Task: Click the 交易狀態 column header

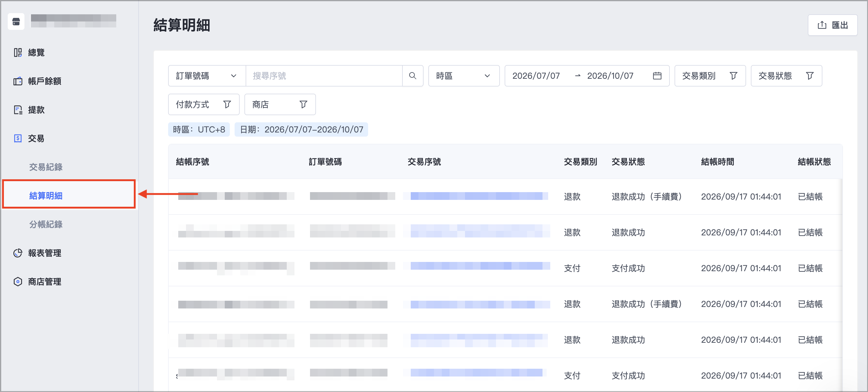Action: point(628,162)
